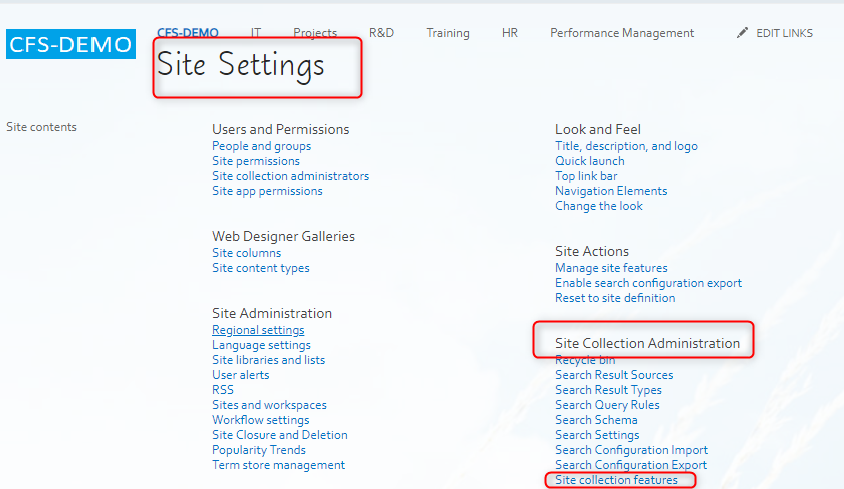Open Site collection administrators
Screen dimensions: 844x489
point(291,176)
